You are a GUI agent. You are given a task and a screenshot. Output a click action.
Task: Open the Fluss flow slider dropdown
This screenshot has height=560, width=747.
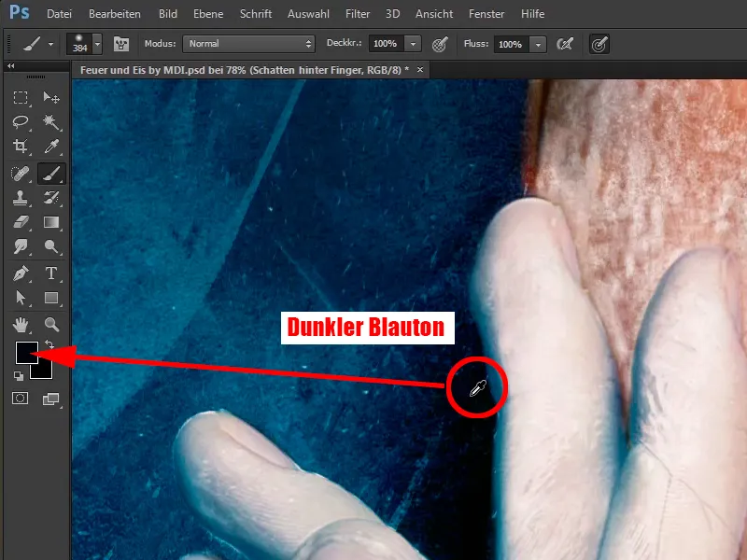tap(538, 44)
